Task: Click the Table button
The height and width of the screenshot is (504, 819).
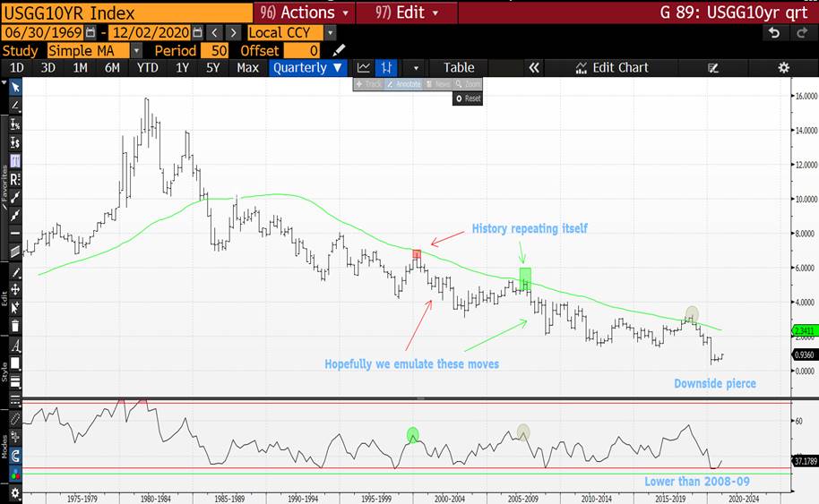Action: (x=459, y=68)
